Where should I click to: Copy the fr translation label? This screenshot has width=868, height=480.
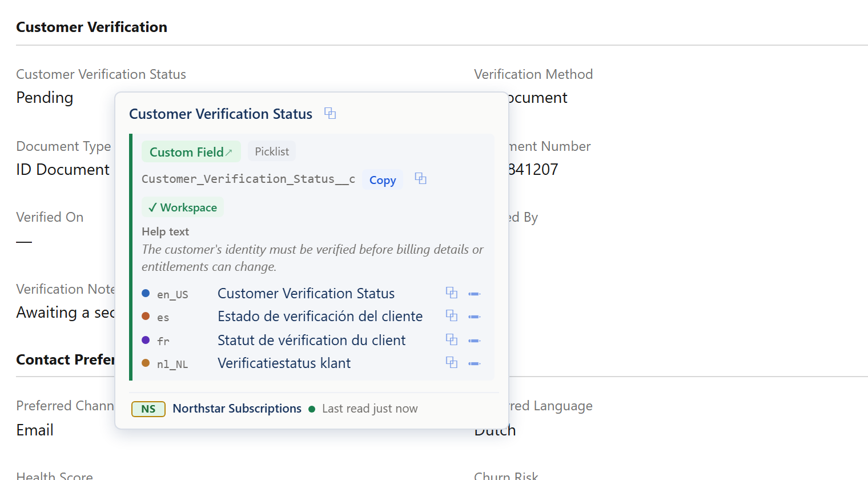(452, 340)
